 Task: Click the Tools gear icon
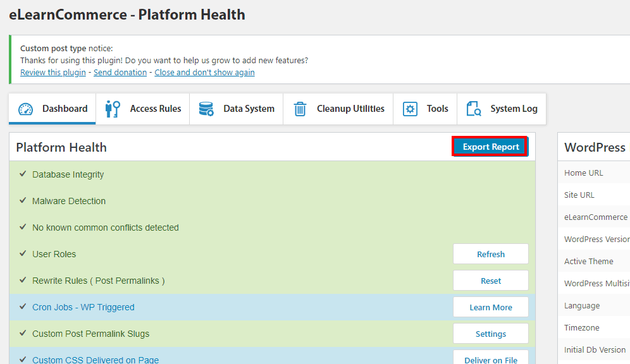tap(411, 109)
